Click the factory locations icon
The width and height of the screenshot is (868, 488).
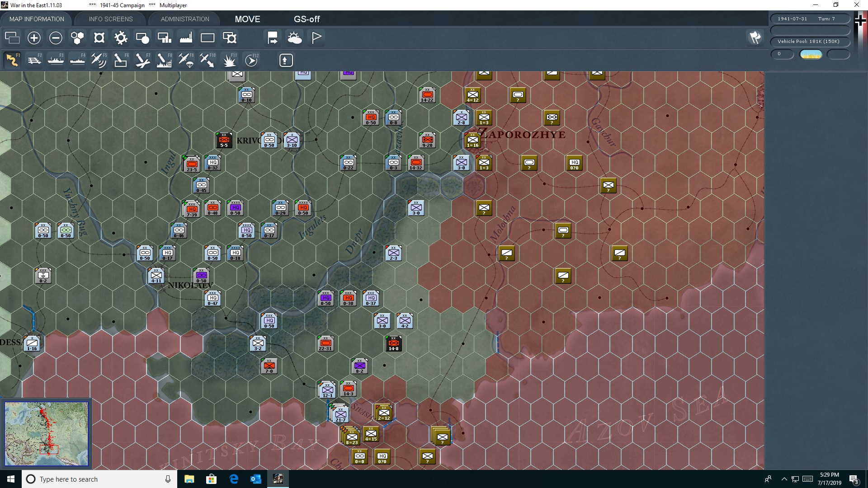[186, 38]
